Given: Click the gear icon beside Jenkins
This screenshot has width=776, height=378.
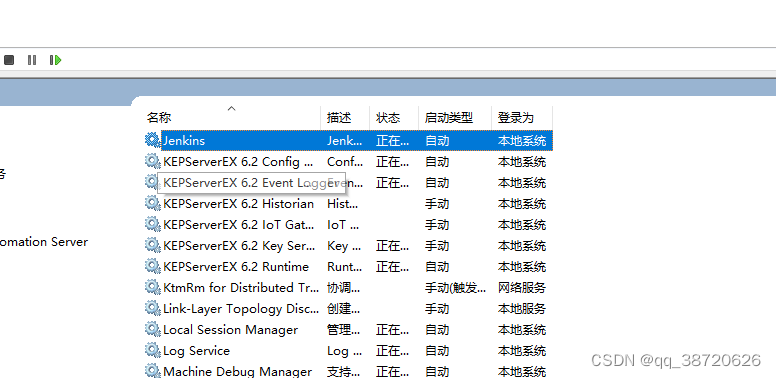Looking at the screenshot, I should [152, 140].
